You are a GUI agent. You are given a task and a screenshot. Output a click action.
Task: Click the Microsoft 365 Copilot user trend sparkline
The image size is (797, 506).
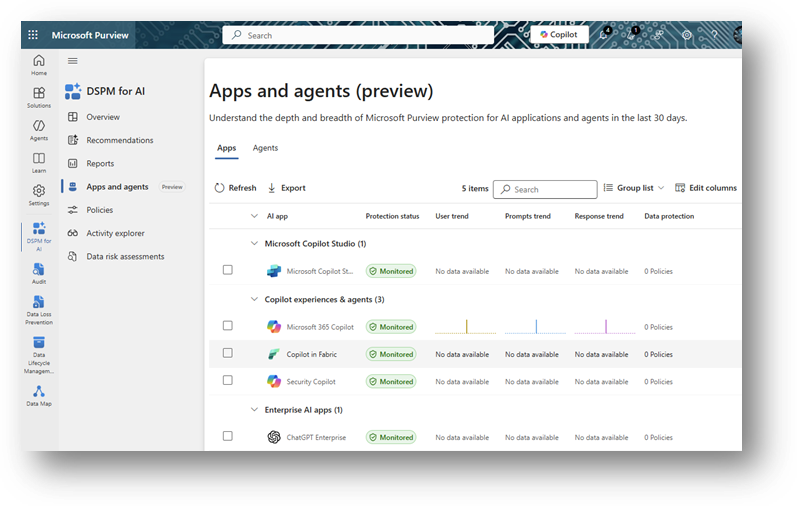pos(466,326)
